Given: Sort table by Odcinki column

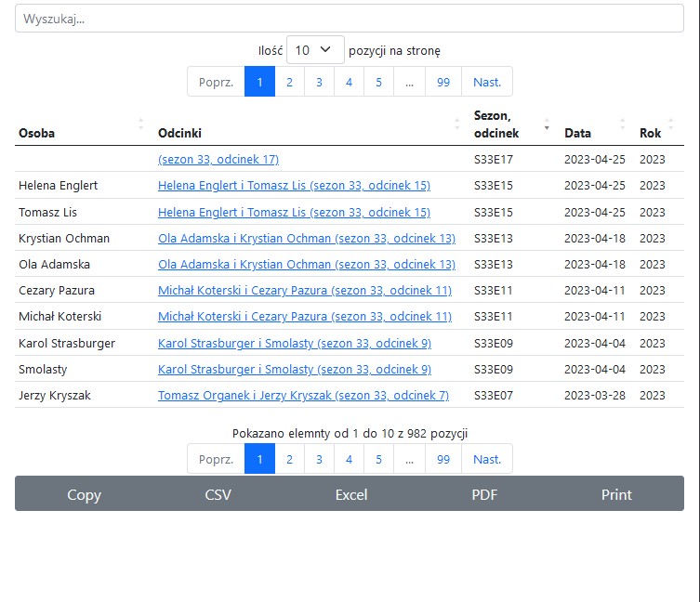Looking at the screenshot, I should [307, 133].
